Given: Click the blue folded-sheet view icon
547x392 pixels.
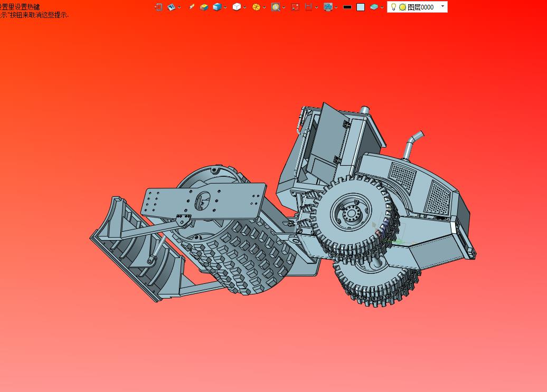Looking at the screenshot, I should coord(171,7).
